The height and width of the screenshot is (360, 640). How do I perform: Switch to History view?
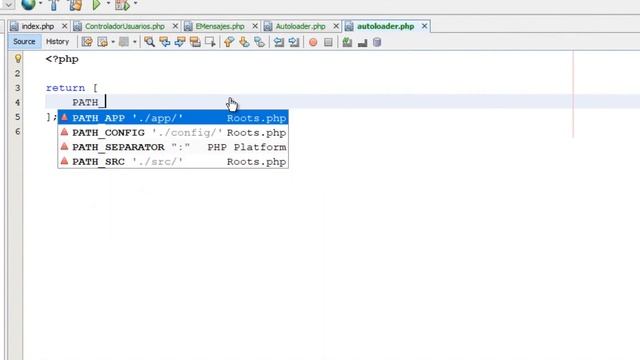57,42
